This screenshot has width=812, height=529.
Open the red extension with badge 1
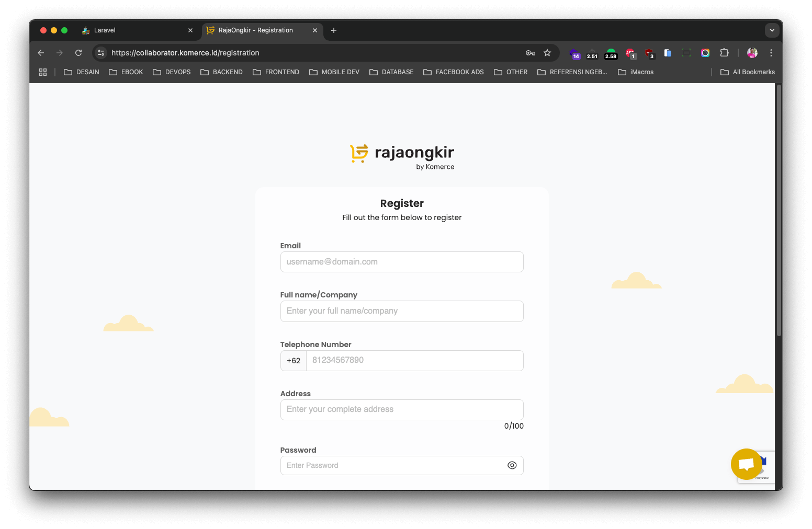click(630, 53)
